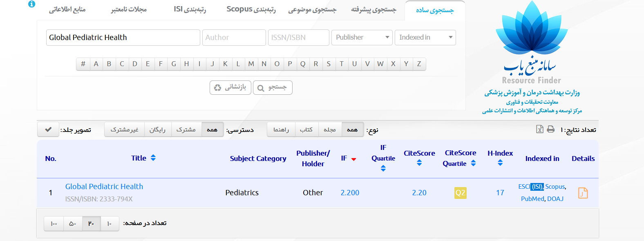
Task: Open the Publisher dropdown
Action: (x=362, y=37)
